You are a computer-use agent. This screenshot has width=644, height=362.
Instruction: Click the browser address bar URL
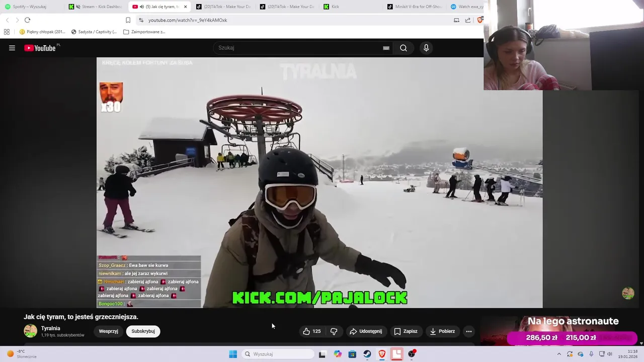pyautogui.click(x=188, y=20)
